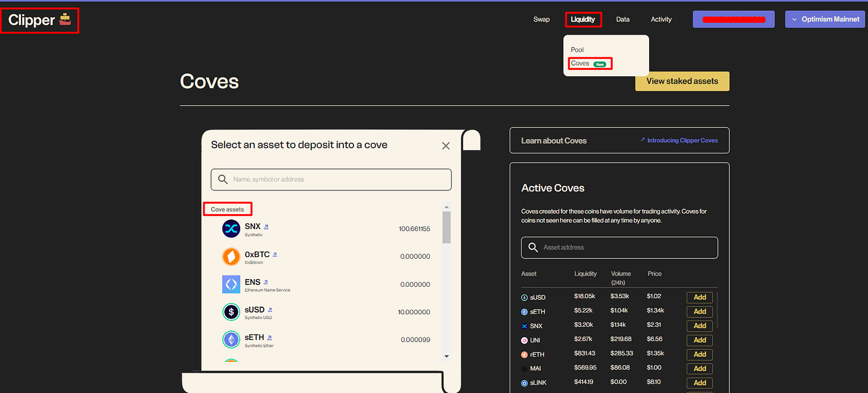Click SNX icon in Active Coves table

525,326
